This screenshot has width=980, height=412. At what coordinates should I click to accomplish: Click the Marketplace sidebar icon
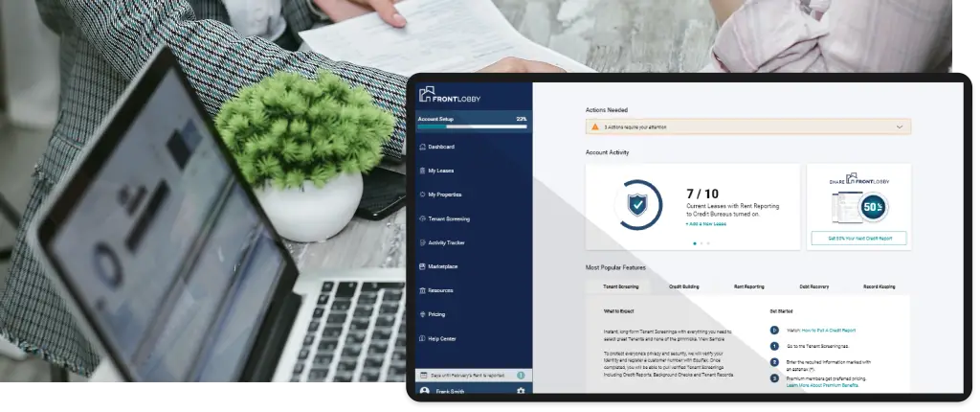tap(422, 266)
